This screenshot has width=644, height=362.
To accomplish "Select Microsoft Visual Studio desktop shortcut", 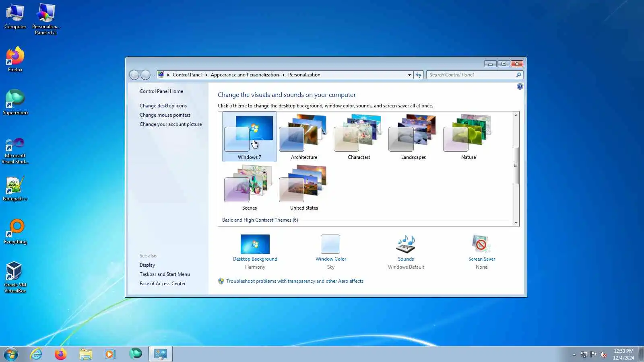I will [x=15, y=150].
